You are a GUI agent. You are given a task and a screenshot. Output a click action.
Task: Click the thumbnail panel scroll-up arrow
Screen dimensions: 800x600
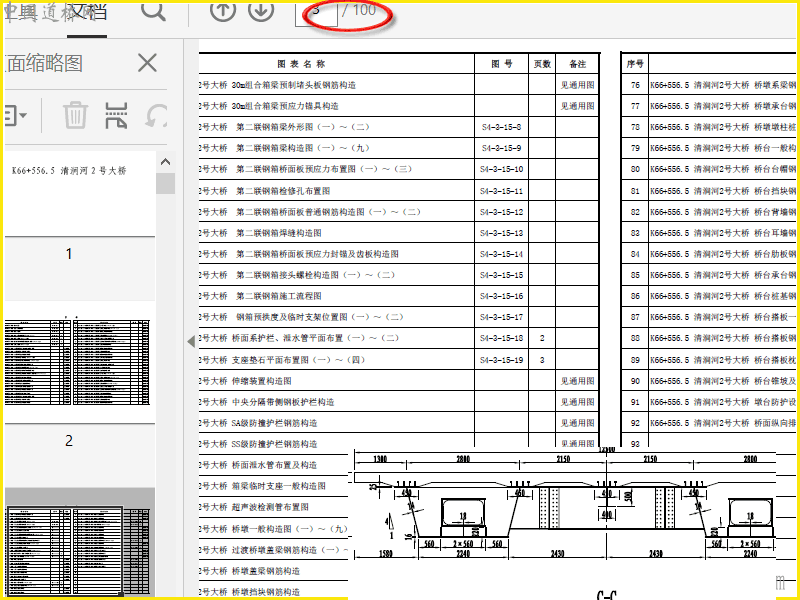click(x=165, y=162)
